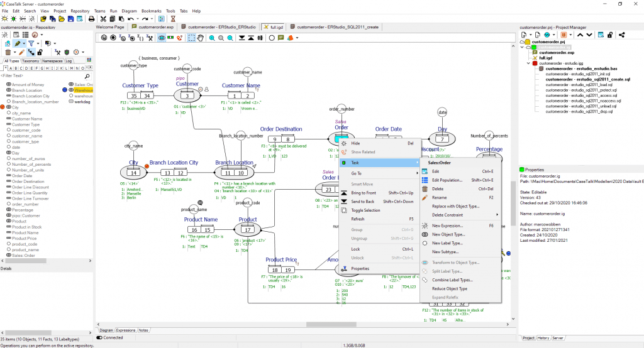Click the colored grid icon beside Log tab

pyautogui.click(x=89, y=60)
